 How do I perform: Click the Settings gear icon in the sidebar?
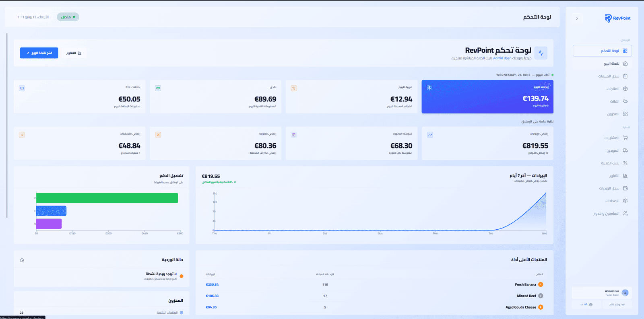(x=625, y=201)
